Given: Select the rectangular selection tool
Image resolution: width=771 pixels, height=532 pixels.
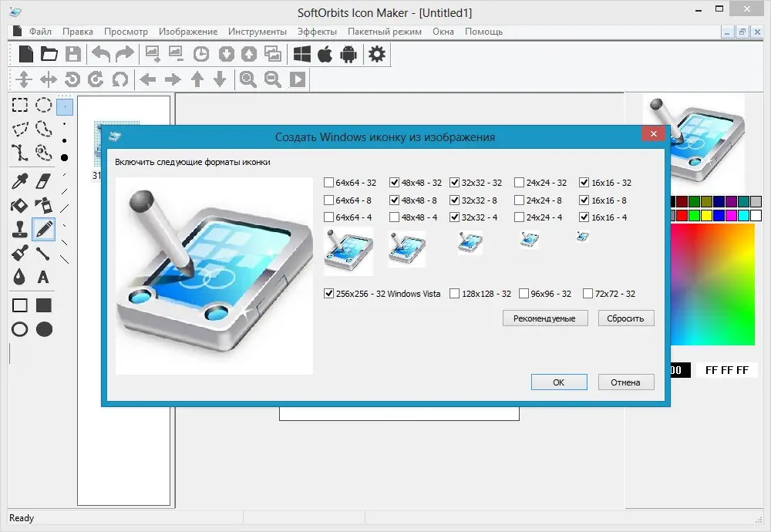Looking at the screenshot, I should coord(20,105).
